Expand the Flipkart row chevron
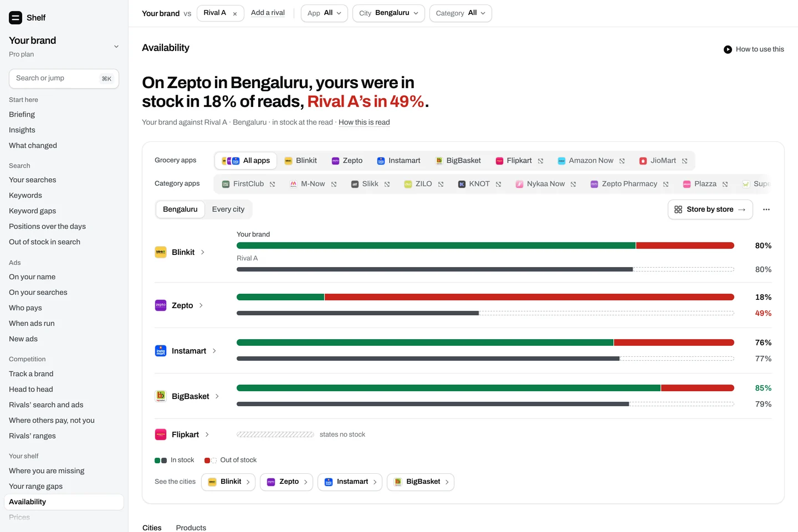Viewport: 798px width, 532px height. point(207,434)
